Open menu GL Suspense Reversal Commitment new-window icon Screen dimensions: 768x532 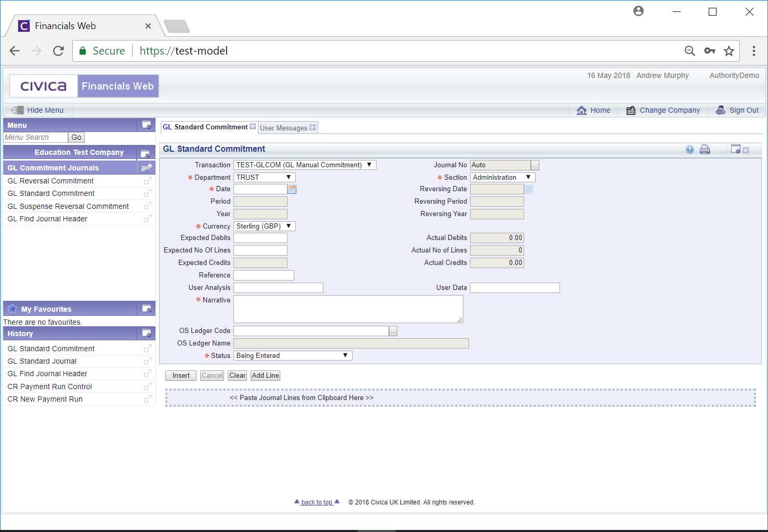(x=148, y=206)
